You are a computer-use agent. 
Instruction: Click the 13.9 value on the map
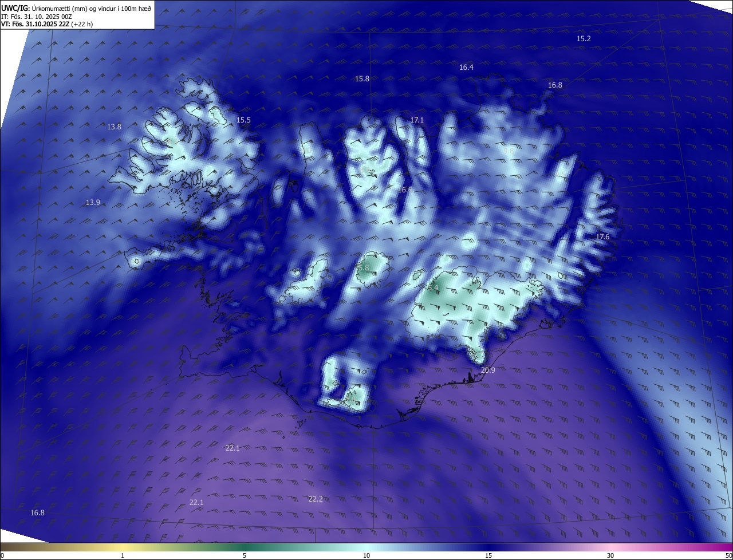click(x=93, y=203)
